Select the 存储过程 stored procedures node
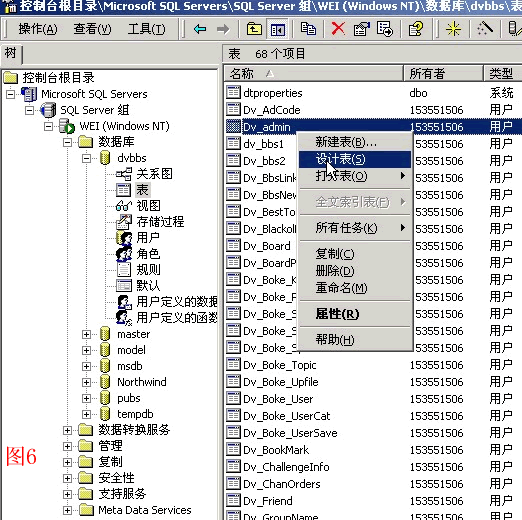522x520 pixels. [160, 222]
